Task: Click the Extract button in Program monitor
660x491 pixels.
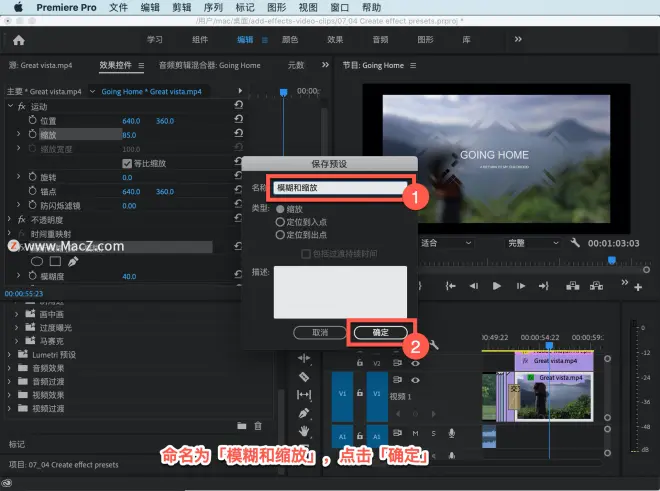Action: [596, 286]
